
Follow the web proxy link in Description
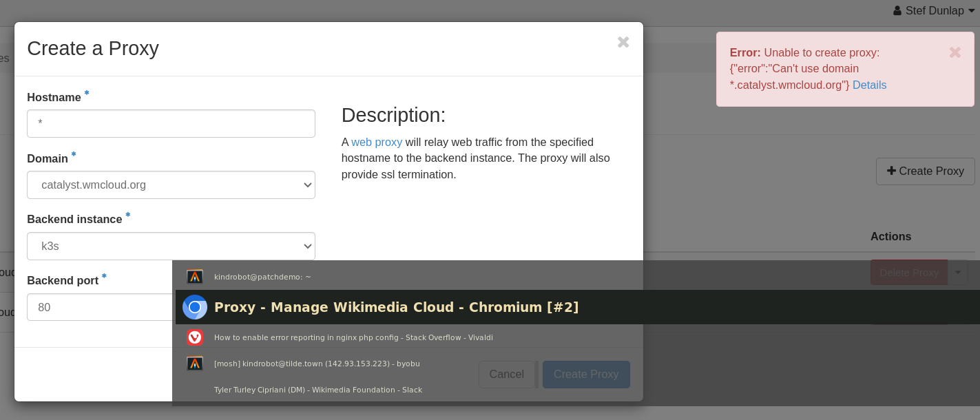tap(376, 142)
